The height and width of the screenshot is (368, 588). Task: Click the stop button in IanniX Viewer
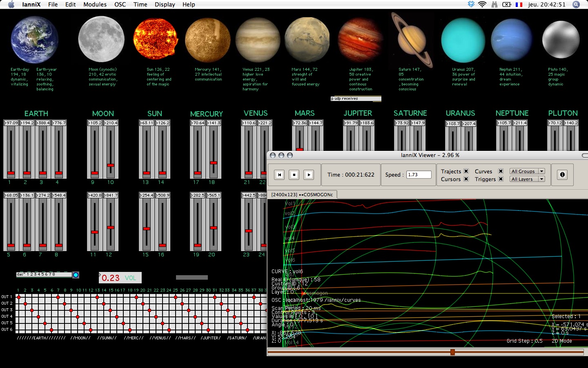[294, 175]
